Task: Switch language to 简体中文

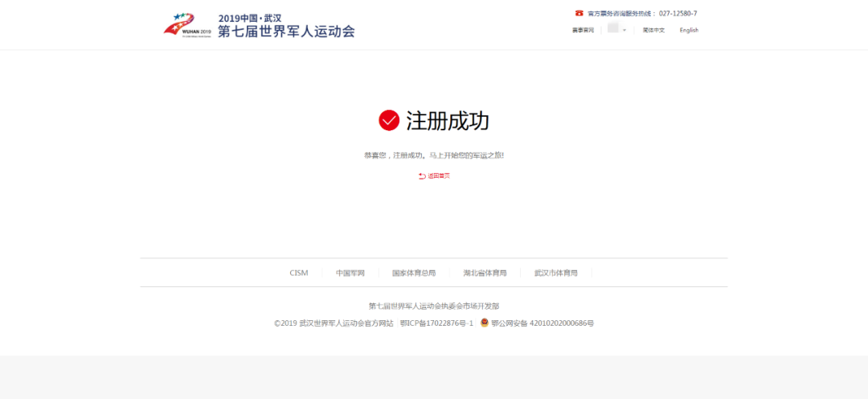Action: (x=653, y=30)
